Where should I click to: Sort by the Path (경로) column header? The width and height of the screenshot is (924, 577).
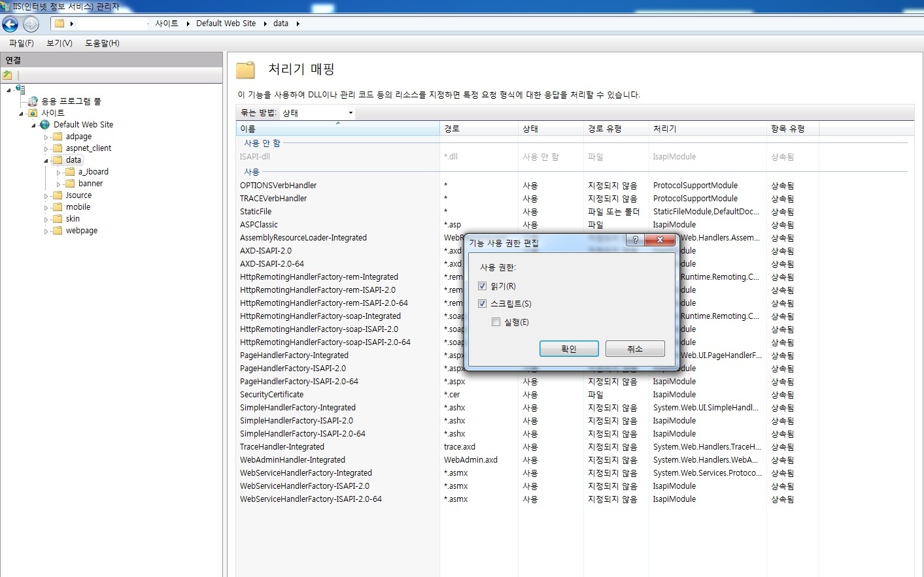[x=479, y=129]
